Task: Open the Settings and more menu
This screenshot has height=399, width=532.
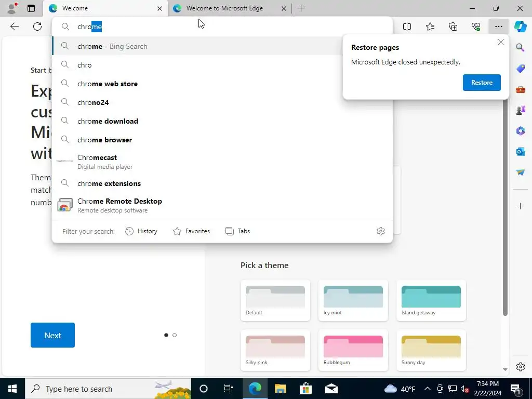Action: [x=498, y=26]
